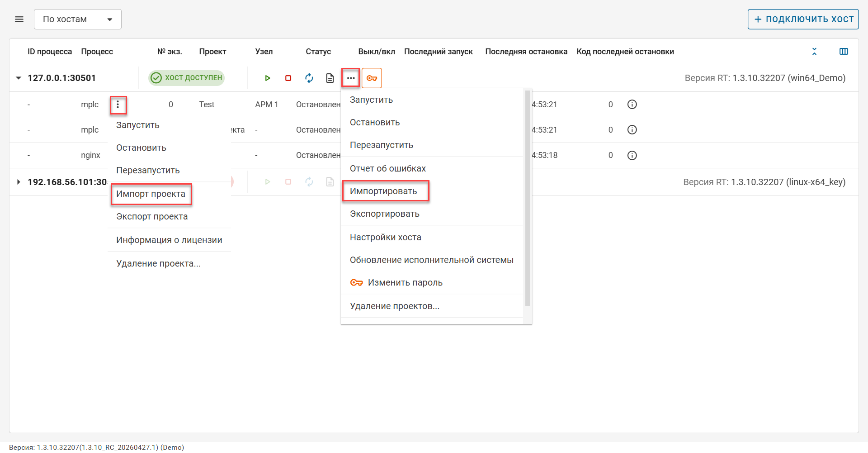Click the linux-x64_key RT version text
This screenshot has height=453, width=868.
[x=764, y=182]
